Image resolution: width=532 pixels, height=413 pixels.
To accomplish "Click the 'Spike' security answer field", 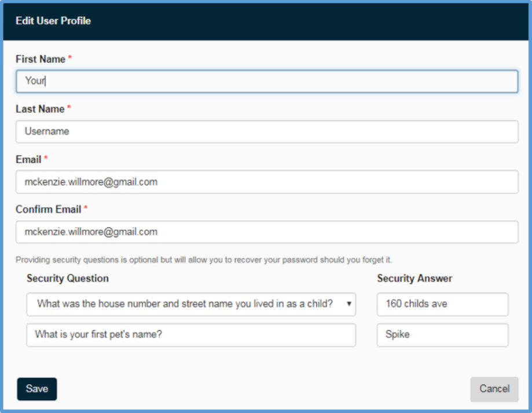I will 442,334.
